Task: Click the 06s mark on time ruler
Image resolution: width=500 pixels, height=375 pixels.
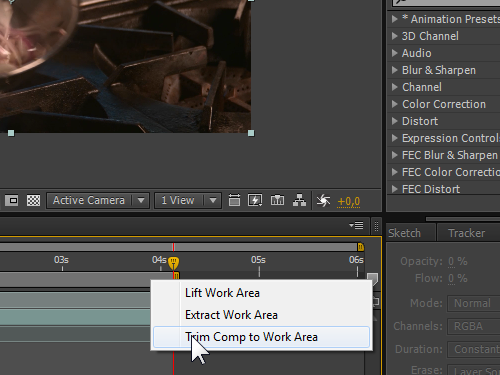Action: (356, 260)
